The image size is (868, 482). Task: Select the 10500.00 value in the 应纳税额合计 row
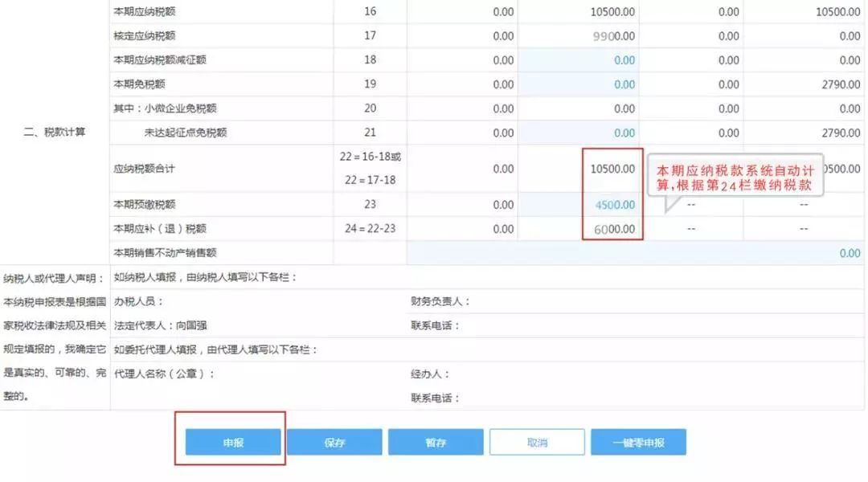[612, 169]
